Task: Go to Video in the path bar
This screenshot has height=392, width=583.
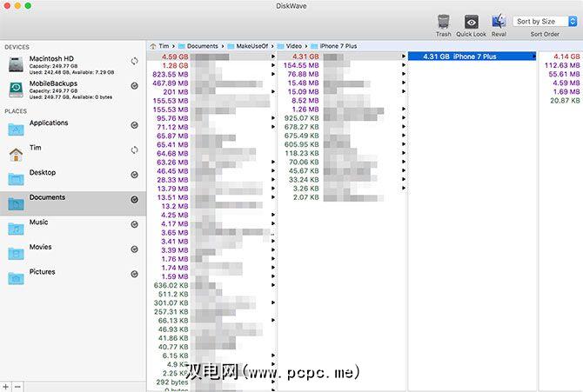Action: tap(290, 46)
